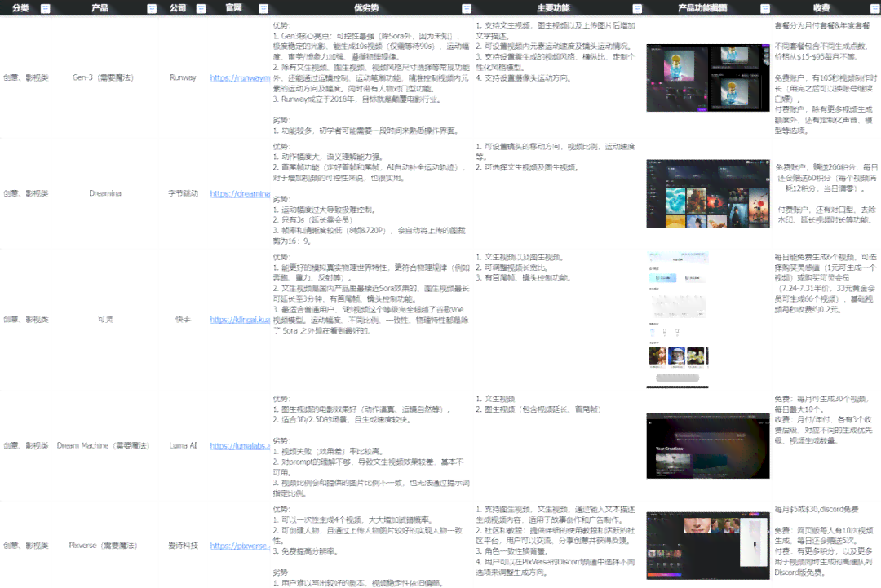Select the 分类 column header
This screenshot has width=881, height=588.
click(20, 8)
